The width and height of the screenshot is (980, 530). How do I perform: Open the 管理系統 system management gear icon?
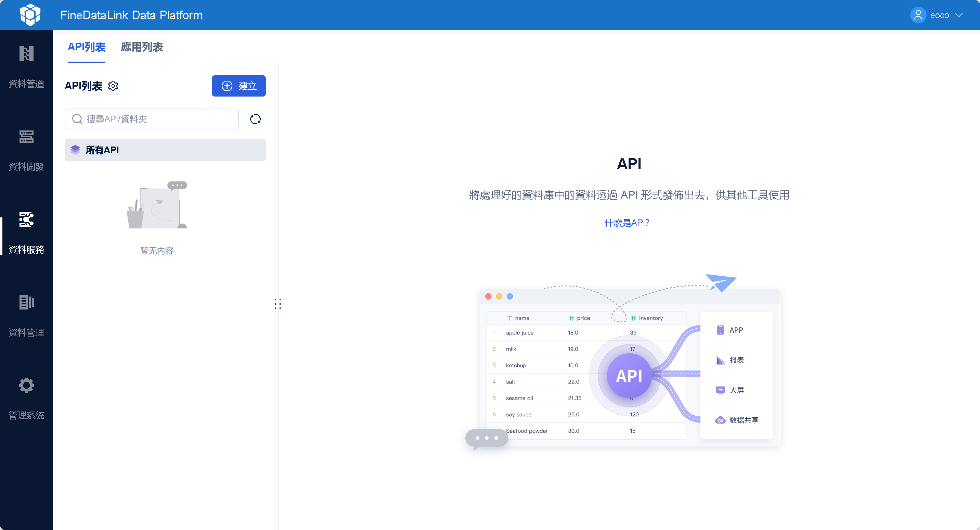pyautogui.click(x=26, y=385)
